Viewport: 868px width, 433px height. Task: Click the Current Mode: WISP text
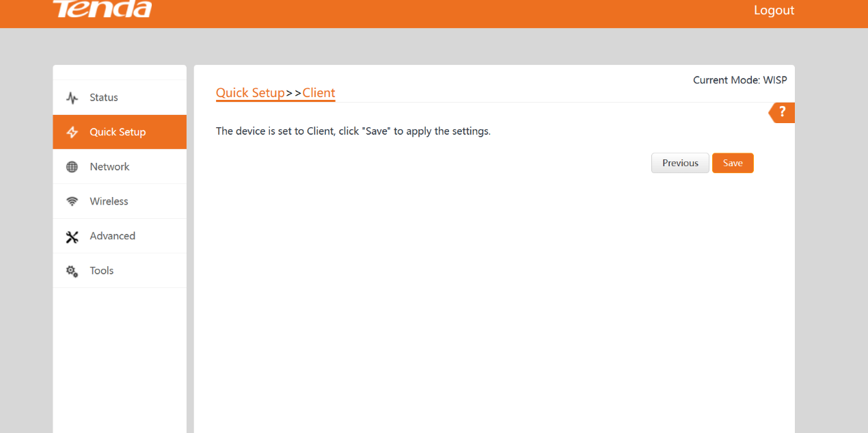740,80
